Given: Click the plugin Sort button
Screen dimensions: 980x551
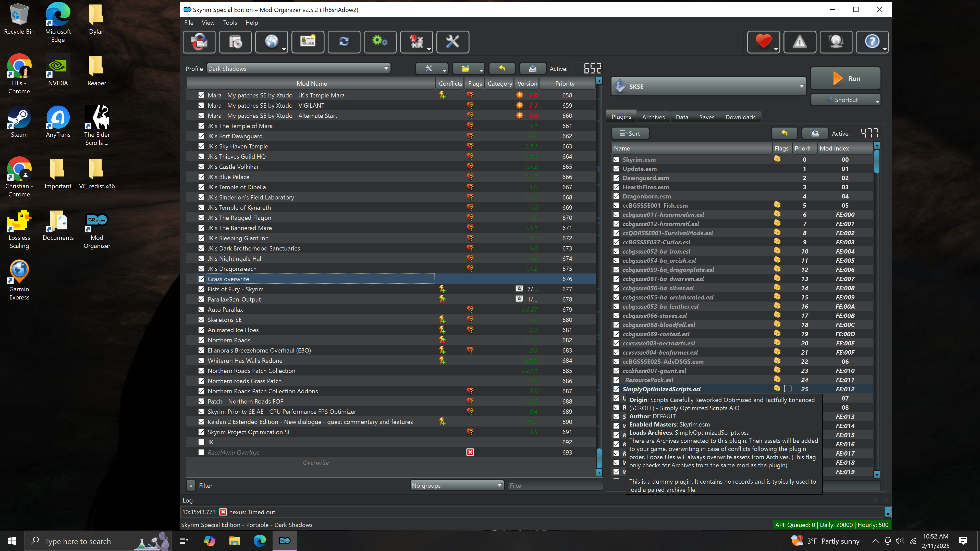Looking at the screenshot, I should click(x=630, y=133).
